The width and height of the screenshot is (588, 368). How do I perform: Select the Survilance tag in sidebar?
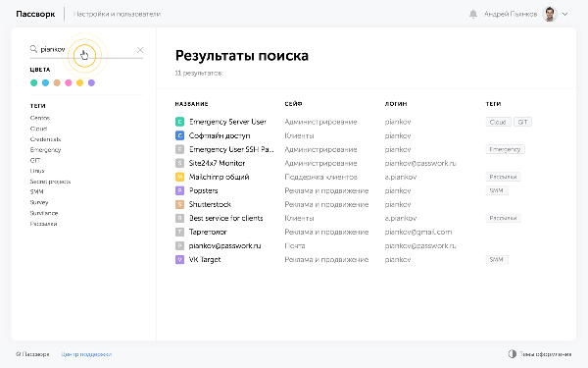pyautogui.click(x=44, y=213)
